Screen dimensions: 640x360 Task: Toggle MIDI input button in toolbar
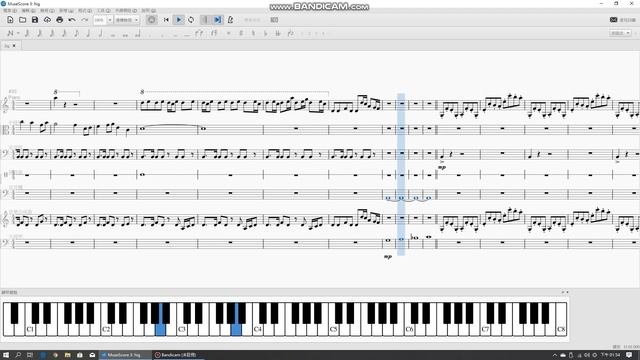point(151,20)
